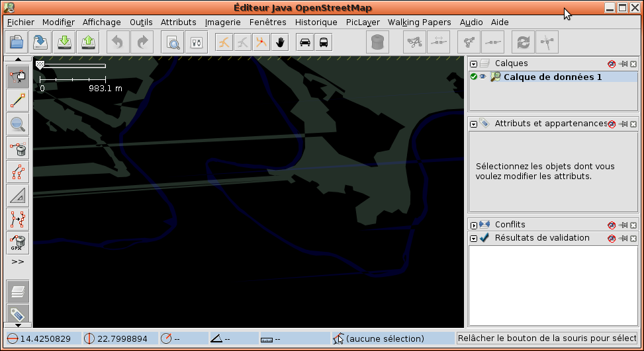This screenshot has width=644, height=351.
Task: Click the map zoom slider track
Action: tap(74, 65)
